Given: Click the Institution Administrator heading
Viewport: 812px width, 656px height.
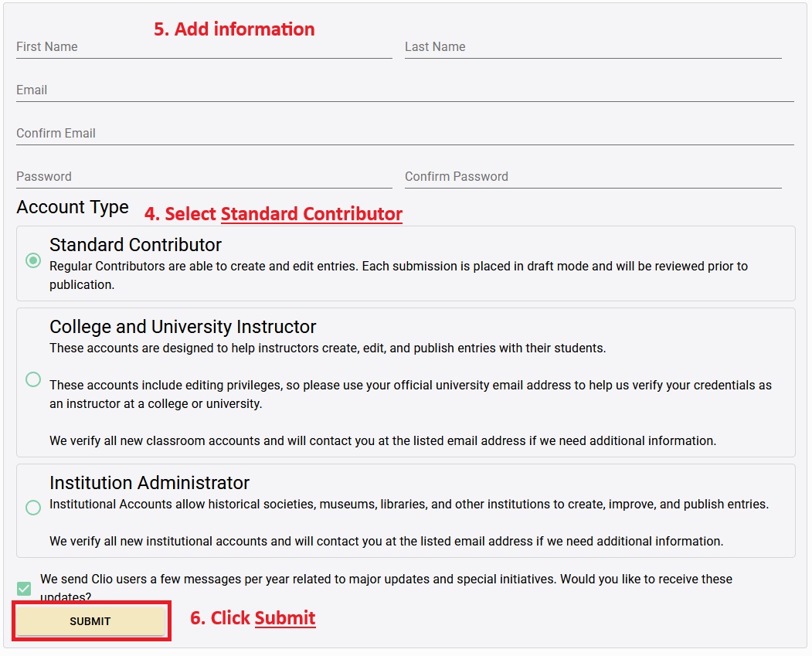Looking at the screenshot, I should coord(149,483).
